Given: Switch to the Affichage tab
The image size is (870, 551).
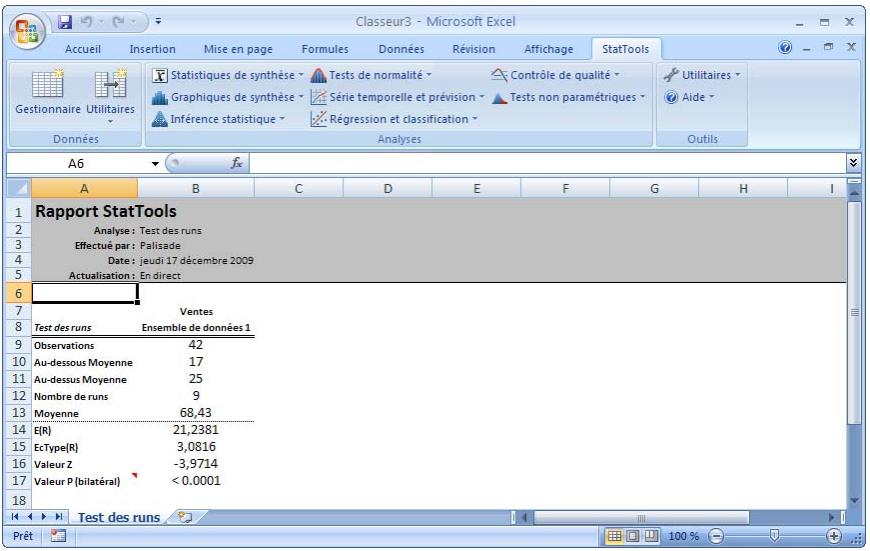Looking at the screenshot, I should 549,49.
